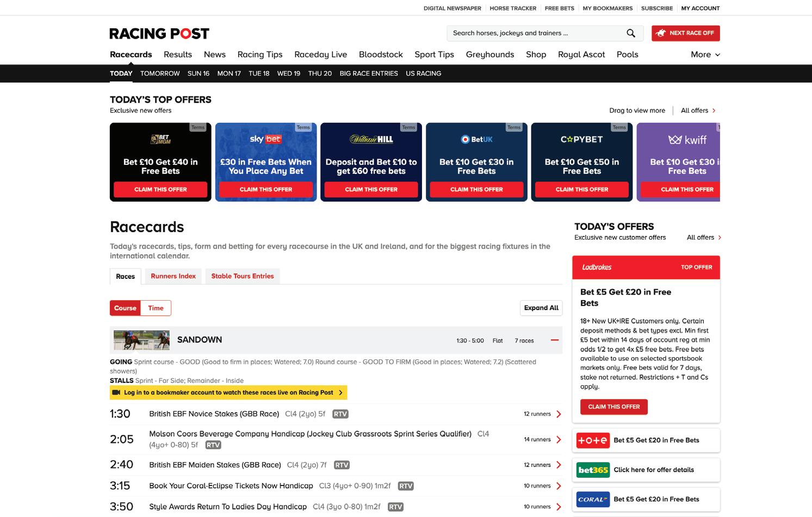Switch to the Stable Tours Entries tab

pyautogui.click(x=243, y=276)
